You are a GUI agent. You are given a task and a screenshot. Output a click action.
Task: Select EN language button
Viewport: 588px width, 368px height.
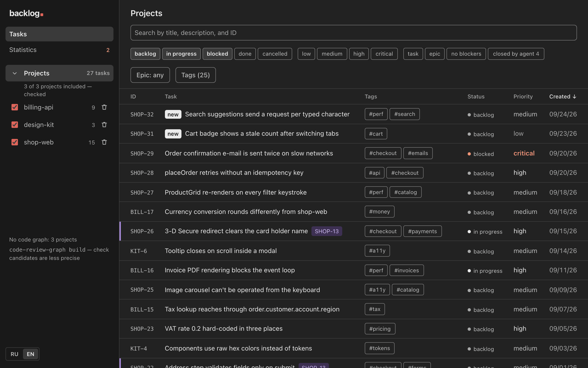coord(30,354)
